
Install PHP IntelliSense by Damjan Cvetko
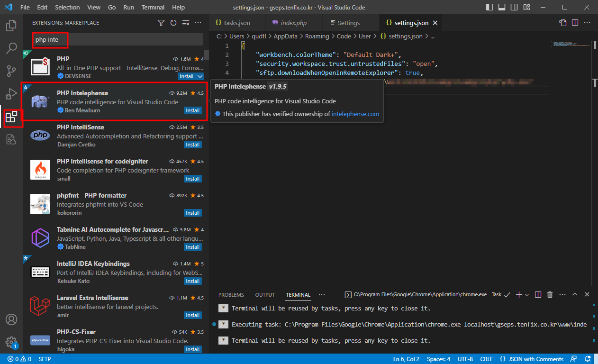[x=192, y=145]
